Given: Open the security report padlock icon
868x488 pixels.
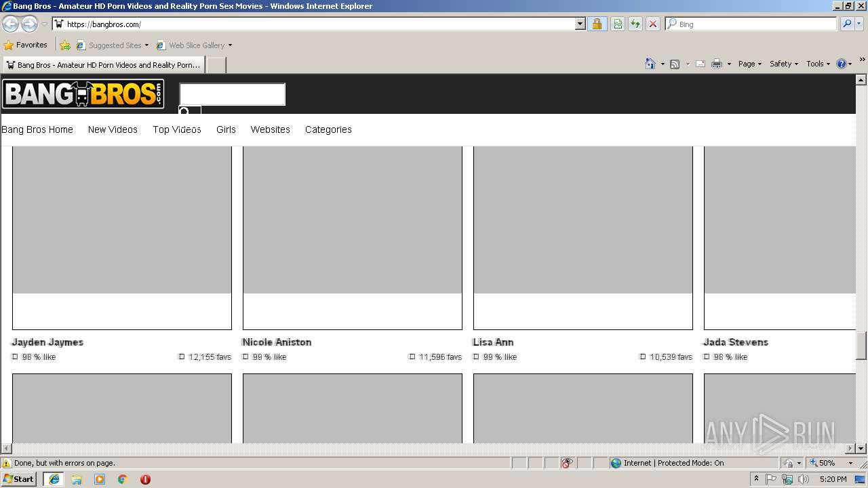Looking at the screenshot, I should 597,24.
